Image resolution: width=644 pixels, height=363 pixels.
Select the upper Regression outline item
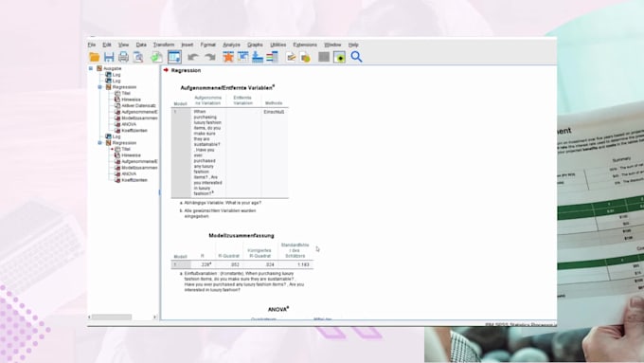tap(124, 87)
